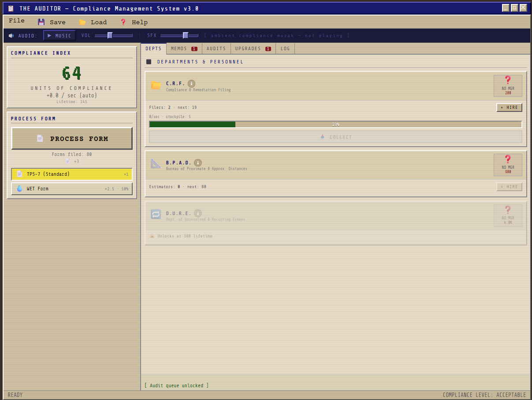Click '+0.0 / sec (auto)' rate text
Viewport: 532px width, 400px height.
click(x=72, y=95)
